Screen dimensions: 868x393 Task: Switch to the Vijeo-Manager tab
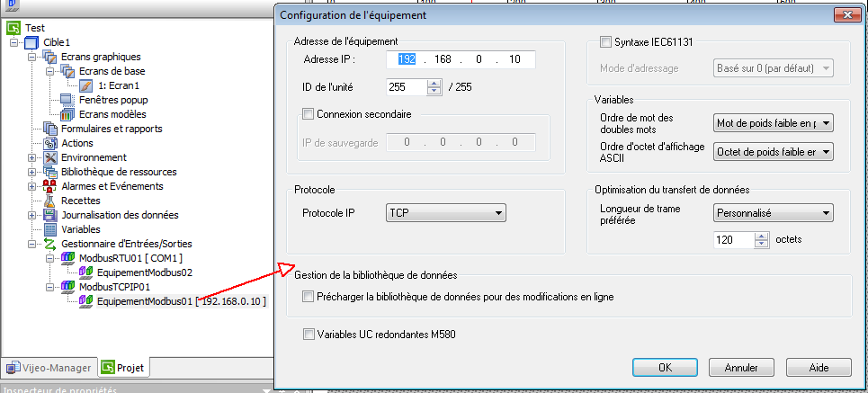pyautogui.click(x=49, y=368)
